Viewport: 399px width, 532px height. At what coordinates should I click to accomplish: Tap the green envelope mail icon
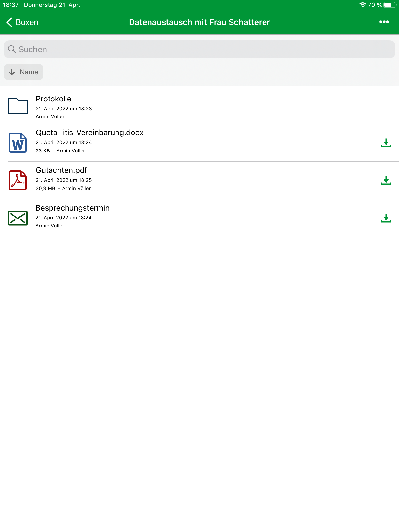coord(18,218)
